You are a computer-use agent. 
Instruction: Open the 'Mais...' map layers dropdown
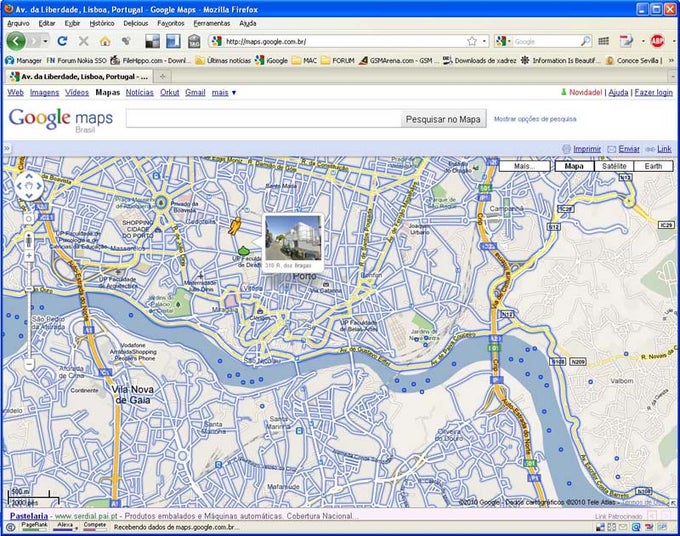525,166
